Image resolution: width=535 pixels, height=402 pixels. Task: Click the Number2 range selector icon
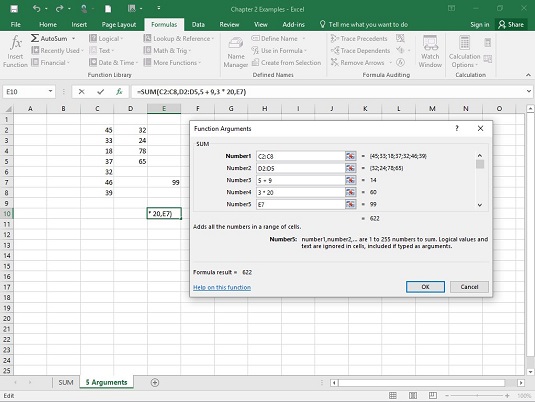[350, 168]
